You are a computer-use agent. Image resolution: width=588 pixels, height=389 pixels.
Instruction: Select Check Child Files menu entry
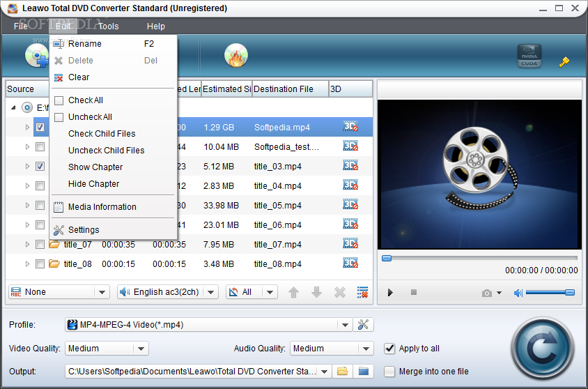pyautogui.click(x=114, y=134)
